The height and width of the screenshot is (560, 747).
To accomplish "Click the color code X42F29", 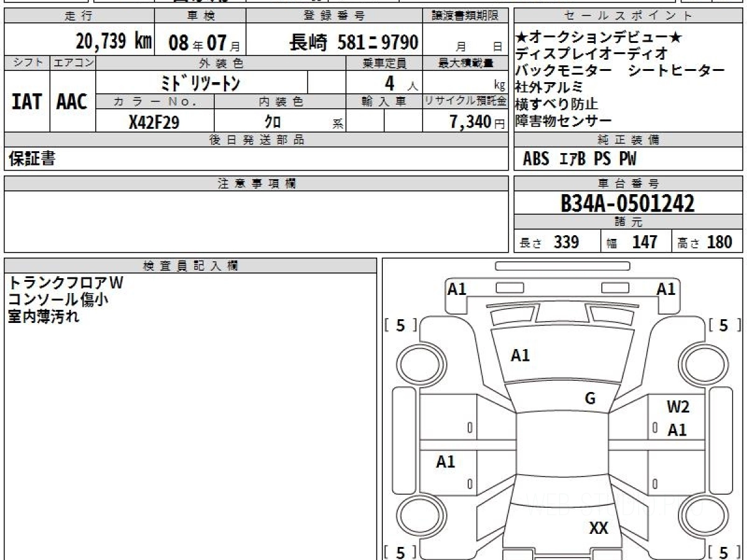I will (154, 123).
